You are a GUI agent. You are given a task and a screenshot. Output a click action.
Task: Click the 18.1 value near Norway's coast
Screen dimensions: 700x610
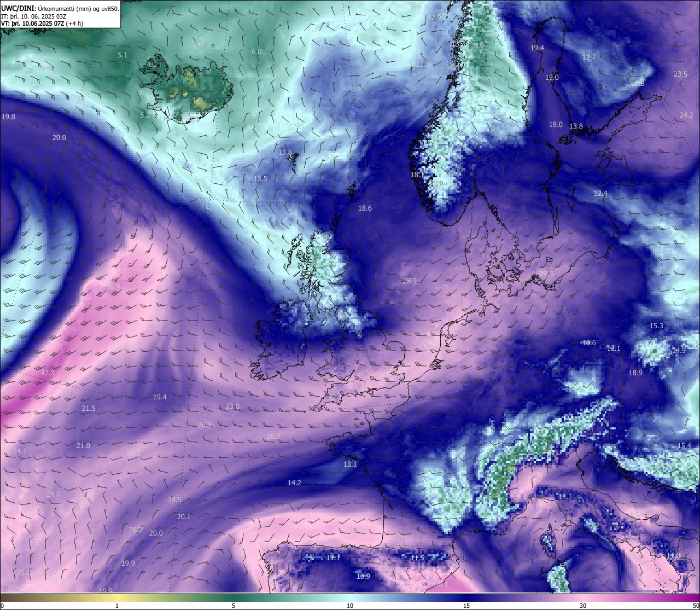[x=417, y=175]
